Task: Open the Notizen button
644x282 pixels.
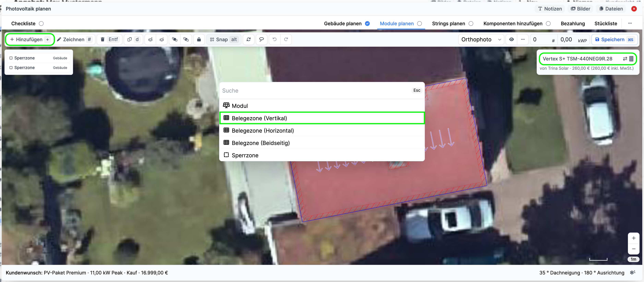Action: (x=550, y=9)
